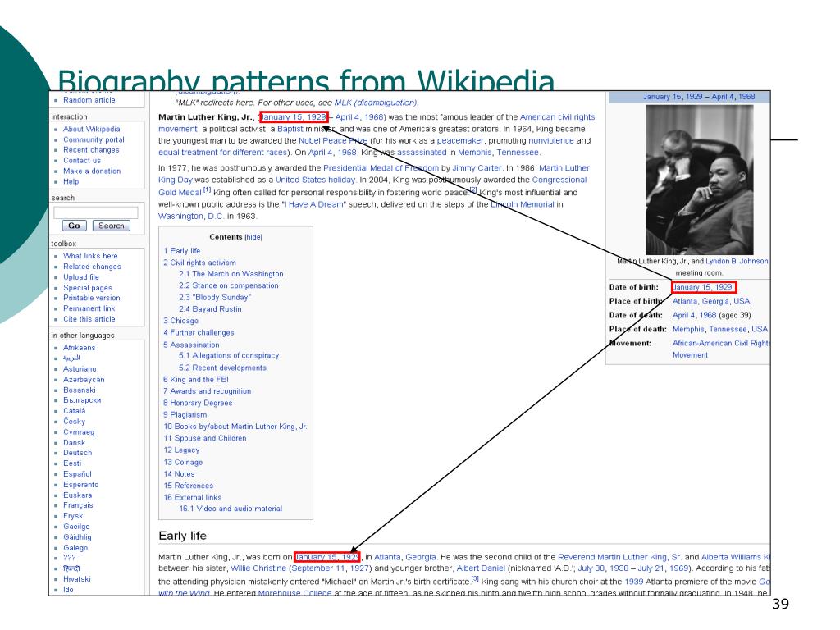Switch to Afrikaans language version
Image resolution: width=840 pixels, height=630 pixels.
click(x=80, y=348)
